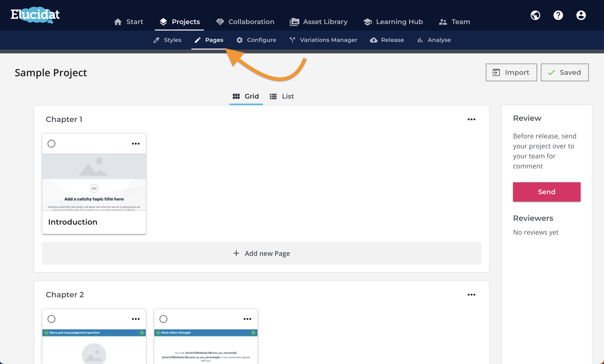Open What others thought page thumbnail
604x364 pixels.
pyautogui.click(x=206, y=347)
